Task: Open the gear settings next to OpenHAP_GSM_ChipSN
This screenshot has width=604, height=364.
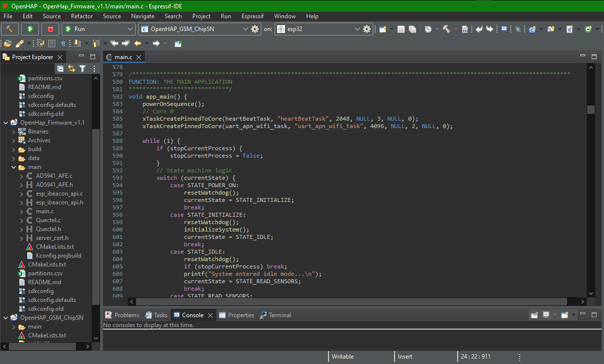Action: (x=255, y=29)
